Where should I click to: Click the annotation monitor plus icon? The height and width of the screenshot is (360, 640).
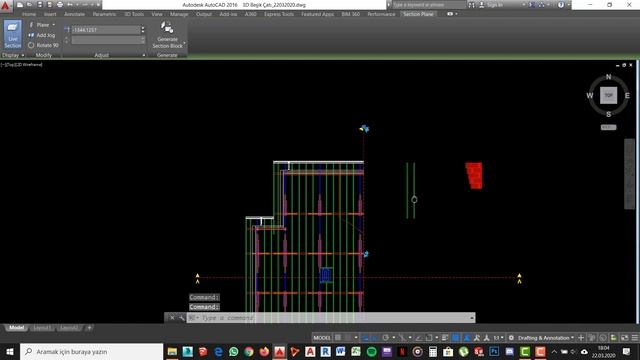581,338
